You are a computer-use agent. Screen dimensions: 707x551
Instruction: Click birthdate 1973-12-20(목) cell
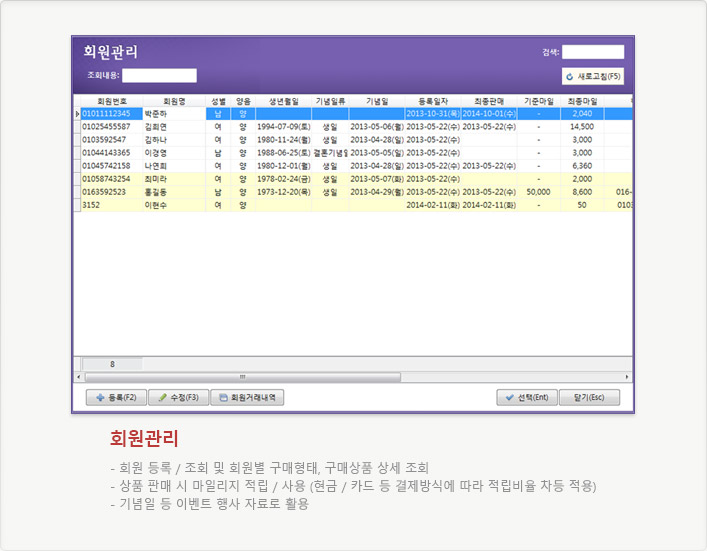(284, 192)
